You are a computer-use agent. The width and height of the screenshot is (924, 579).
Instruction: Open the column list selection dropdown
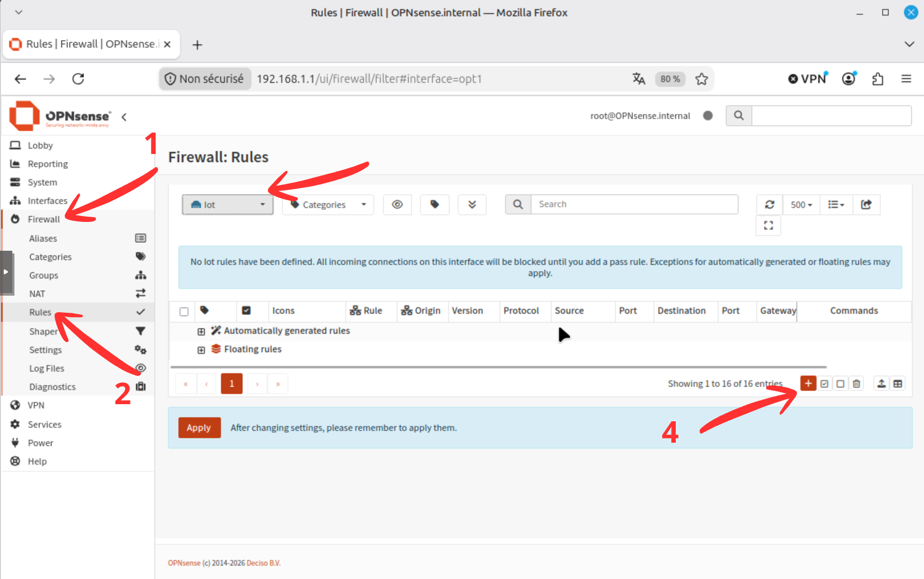click(836, 205)
